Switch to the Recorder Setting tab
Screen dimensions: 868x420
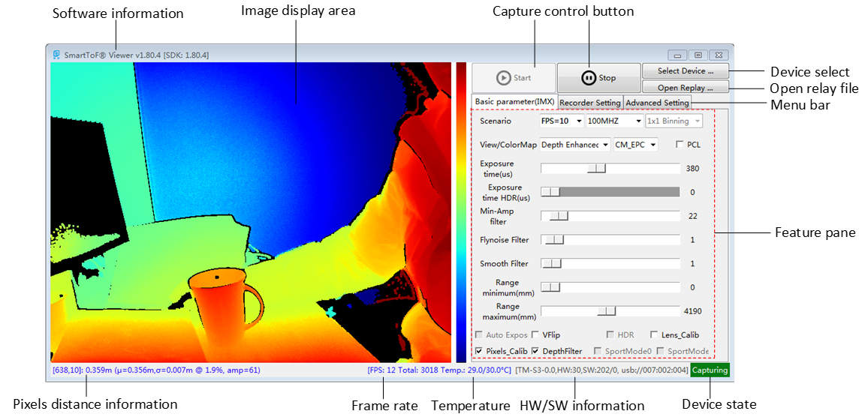click(x=589, y=102)
